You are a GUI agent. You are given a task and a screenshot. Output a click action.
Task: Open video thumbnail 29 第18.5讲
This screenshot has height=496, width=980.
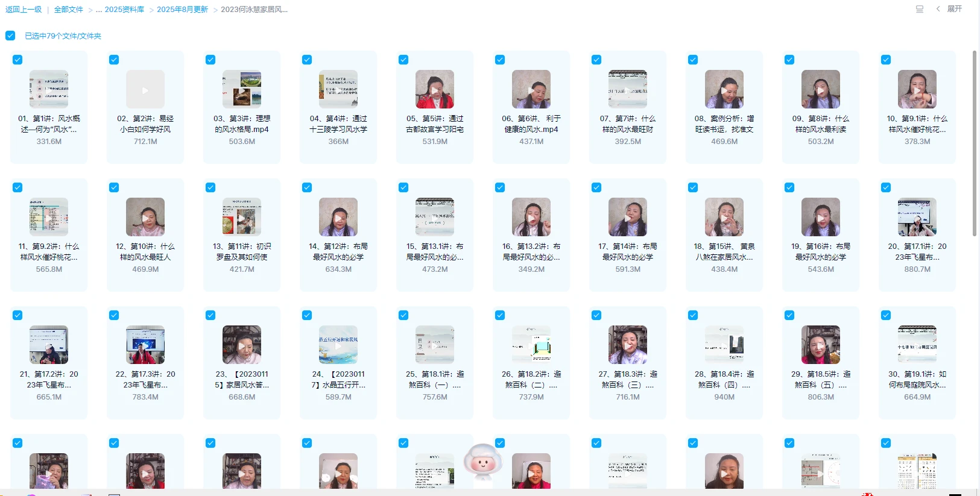point(821,345)
